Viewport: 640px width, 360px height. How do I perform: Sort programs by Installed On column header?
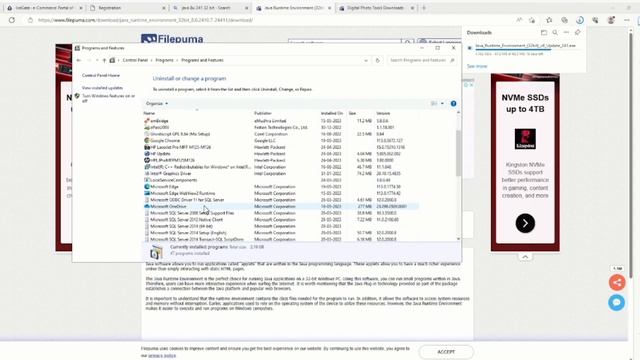click(333, 113)
